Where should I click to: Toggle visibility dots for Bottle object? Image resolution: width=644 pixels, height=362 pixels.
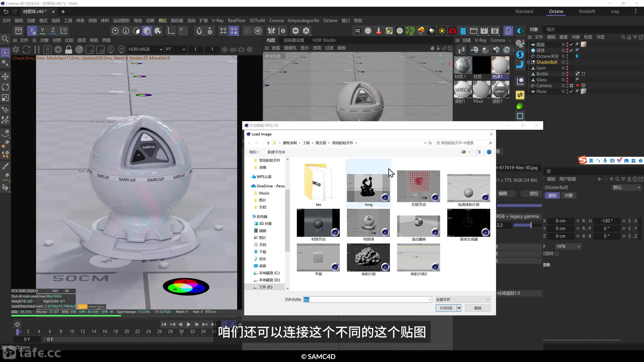coord(567,74)
